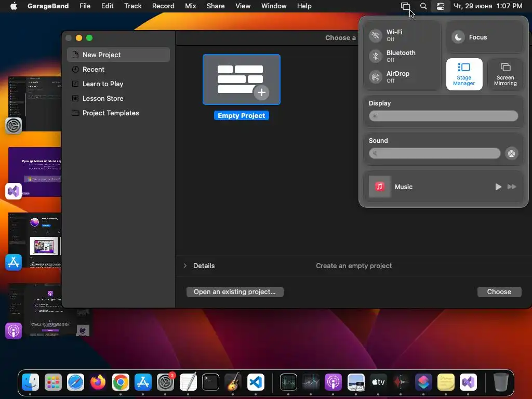Open Apple TV from the Dock
532x399 pixels.
[x=378, y=382]
